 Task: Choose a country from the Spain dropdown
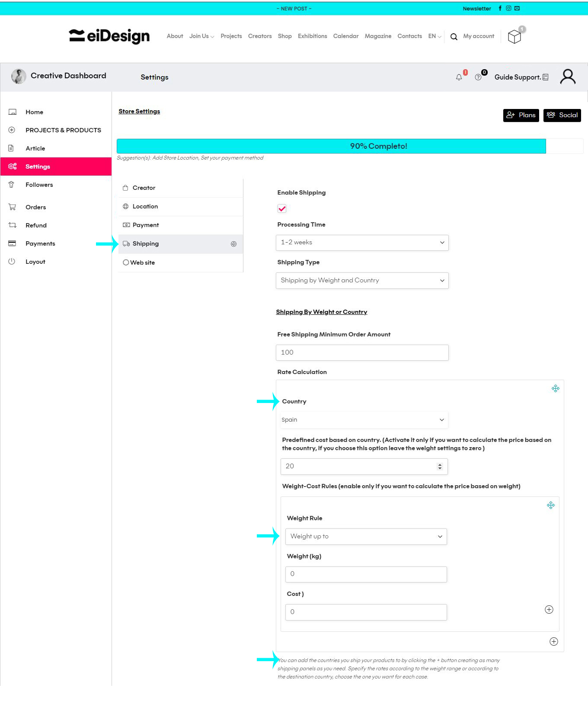click(362, 420)
